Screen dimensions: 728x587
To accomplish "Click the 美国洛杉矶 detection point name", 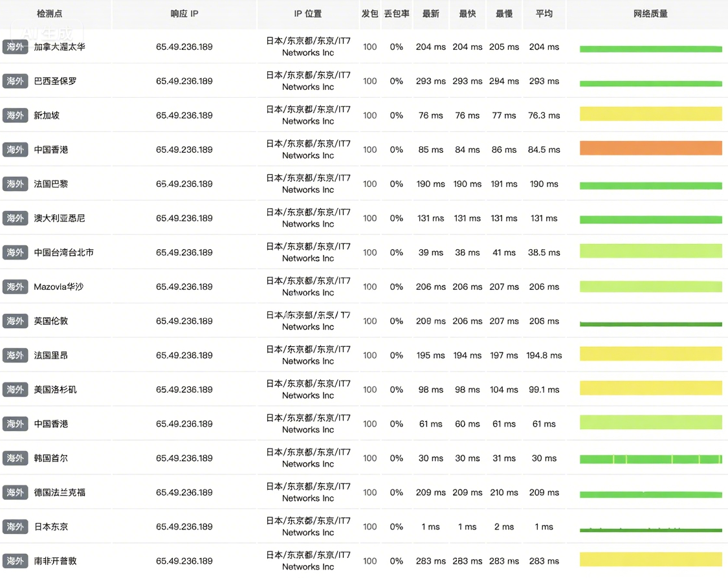I will 56,390.
